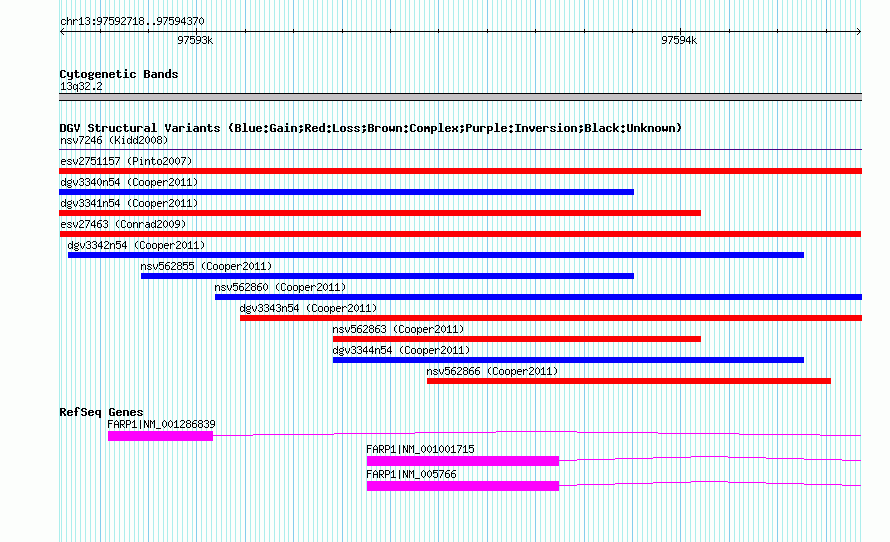Click the nsv562860 (Cooper2011) label
Screen dimensions: 890x542
tap(280, 287)
